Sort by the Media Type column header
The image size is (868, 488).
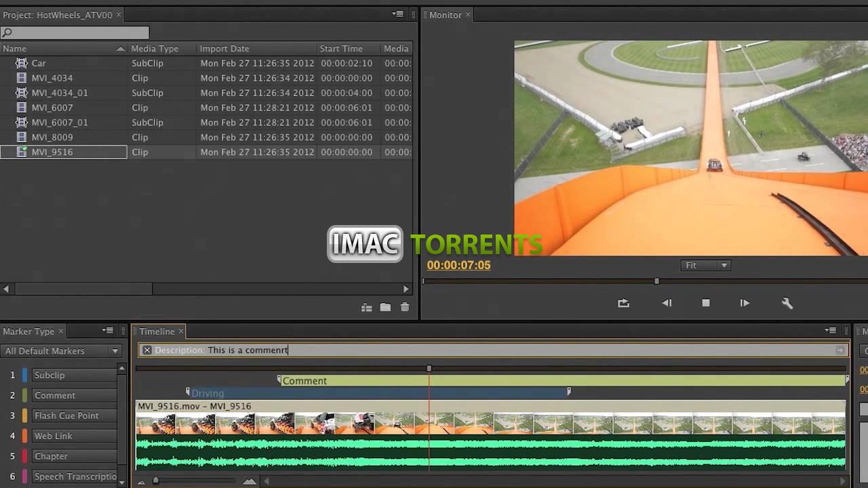(162, 49)
